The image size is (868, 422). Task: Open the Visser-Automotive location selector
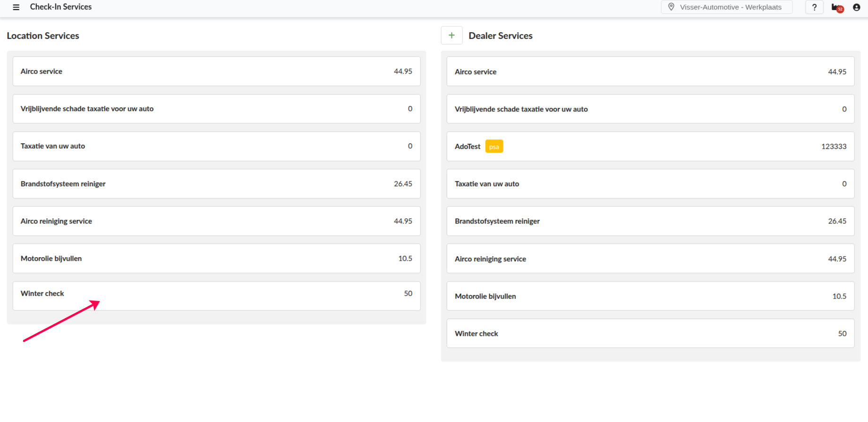[730, 7]
